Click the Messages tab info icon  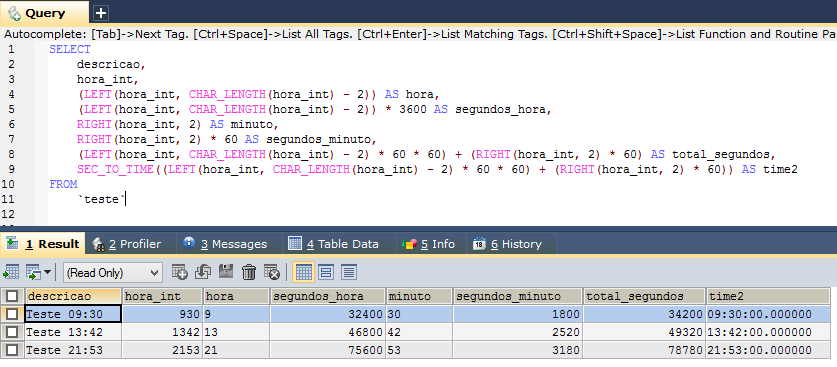coord(188,243)
